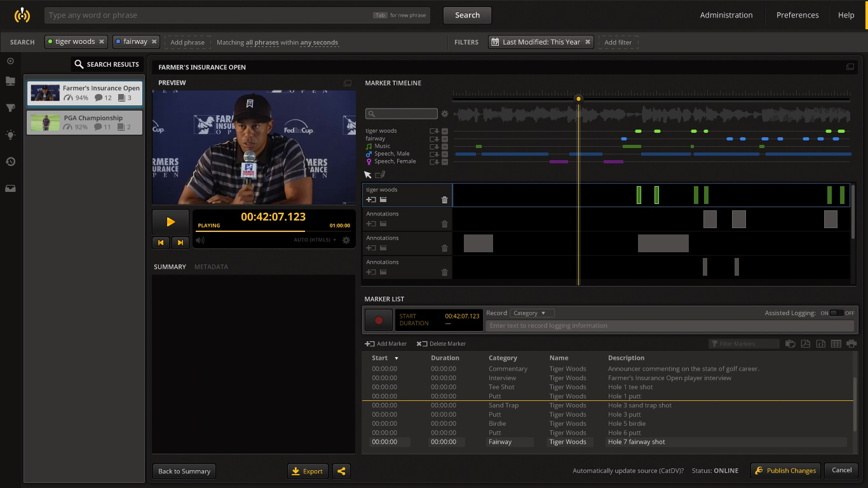Click the Export button
Screen dimensions: 868x488
(x=308, y=471)
